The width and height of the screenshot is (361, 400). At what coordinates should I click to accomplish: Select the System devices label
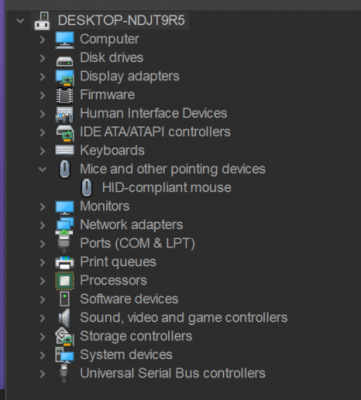[126, 355]
